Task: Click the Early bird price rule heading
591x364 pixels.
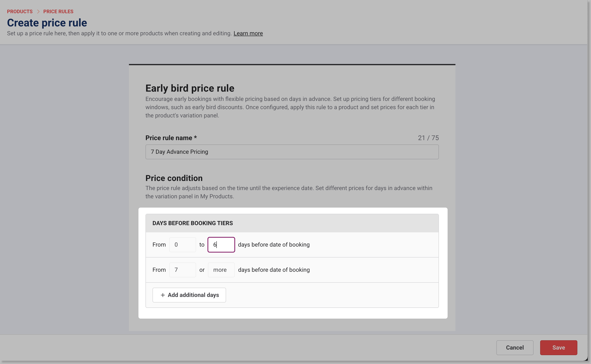Action: [x=190, y=88]
